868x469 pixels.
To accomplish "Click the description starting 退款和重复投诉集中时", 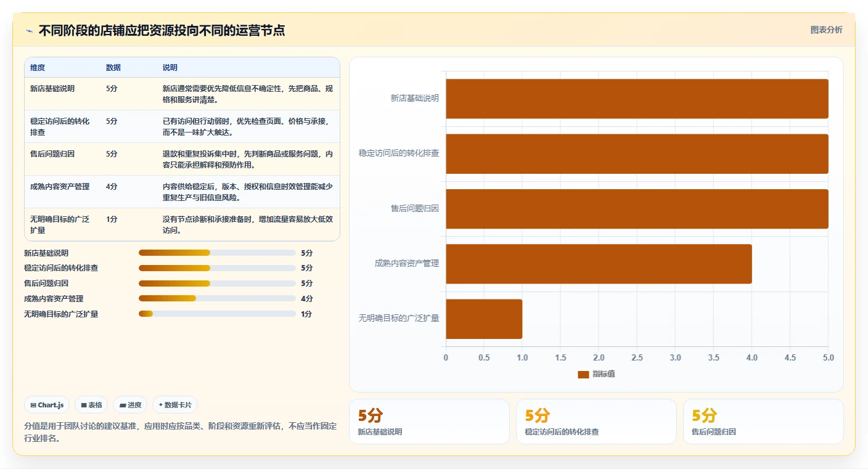I will (248, 159).
